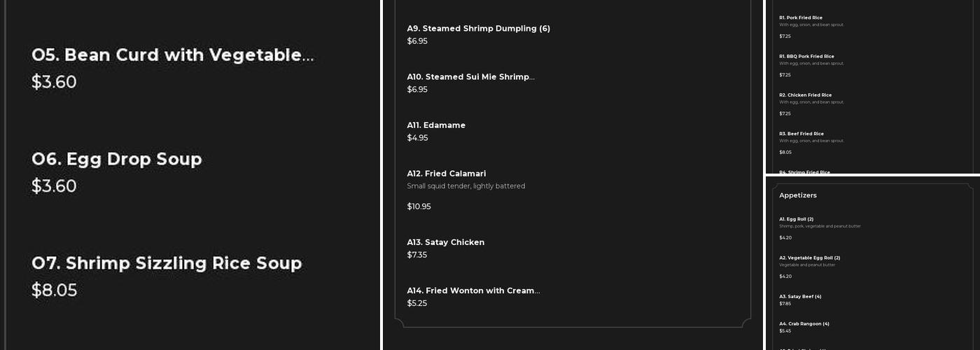Select O5. Bean Curd with Vegetable soup
The image size is (980, 350).
[x=172, y=55]
